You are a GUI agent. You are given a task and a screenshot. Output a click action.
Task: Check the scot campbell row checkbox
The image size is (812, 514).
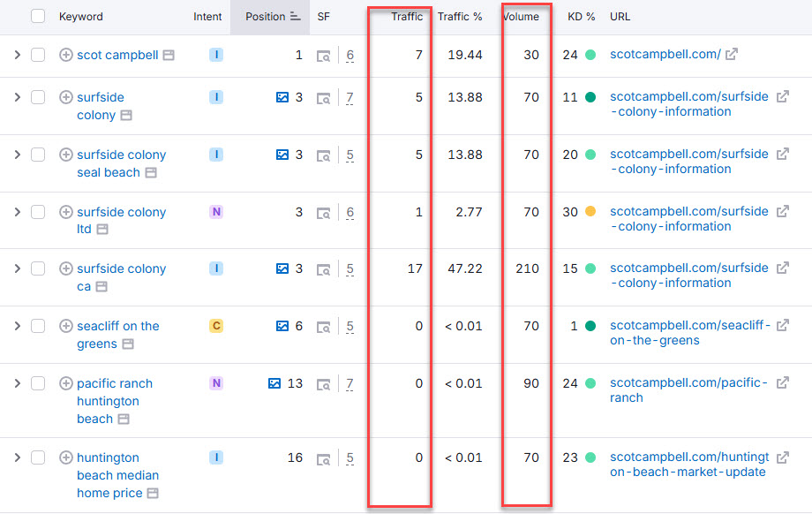click(x=38, y=55)
